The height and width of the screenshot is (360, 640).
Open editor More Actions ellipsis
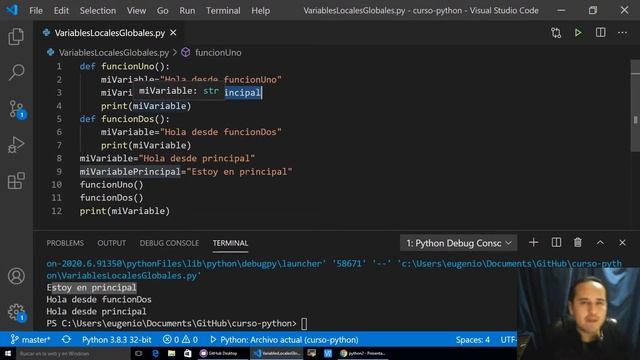[x=622, y=33]
